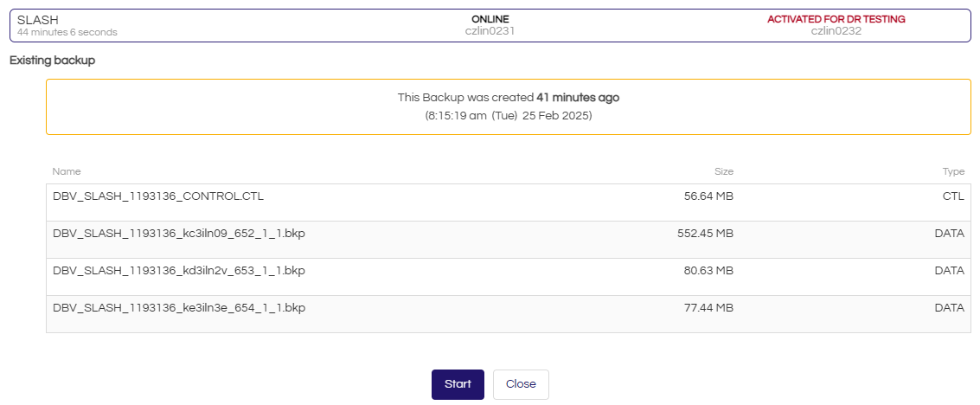Click ACTIVATED FOR DR TESTING status
Image resolution: width=980 pixels, height=405 pixels.
point(836,19)
